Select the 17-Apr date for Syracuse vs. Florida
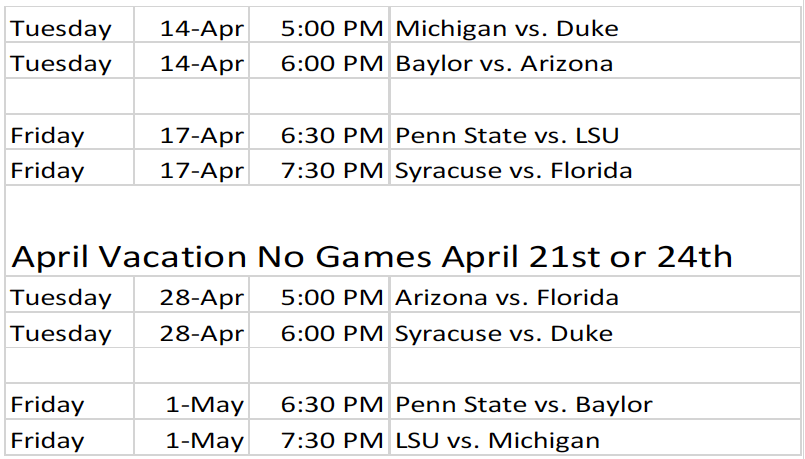Viewport: 805px width, 459px height. [202, 171]
